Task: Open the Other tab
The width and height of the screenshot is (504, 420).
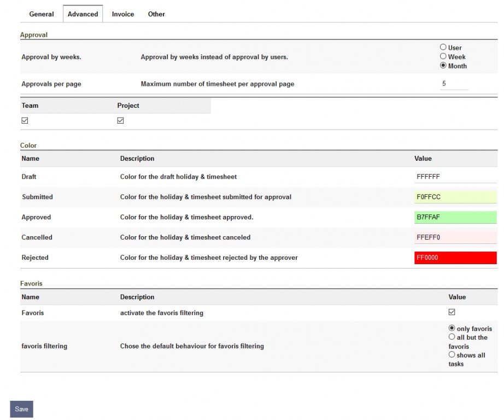Action: 156,14
